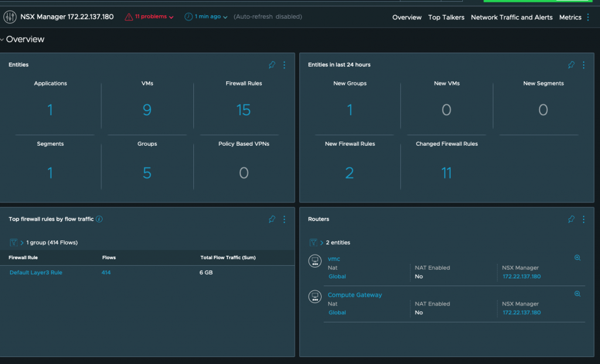This screenshot has height=364, width=600.
Task: Switch to the Top Talkers tab
Action: click(x=446, y=18)
